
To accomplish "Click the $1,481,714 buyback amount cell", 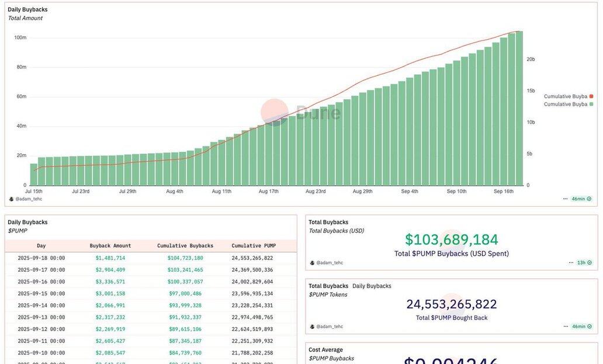I will (x=110, y=258).
